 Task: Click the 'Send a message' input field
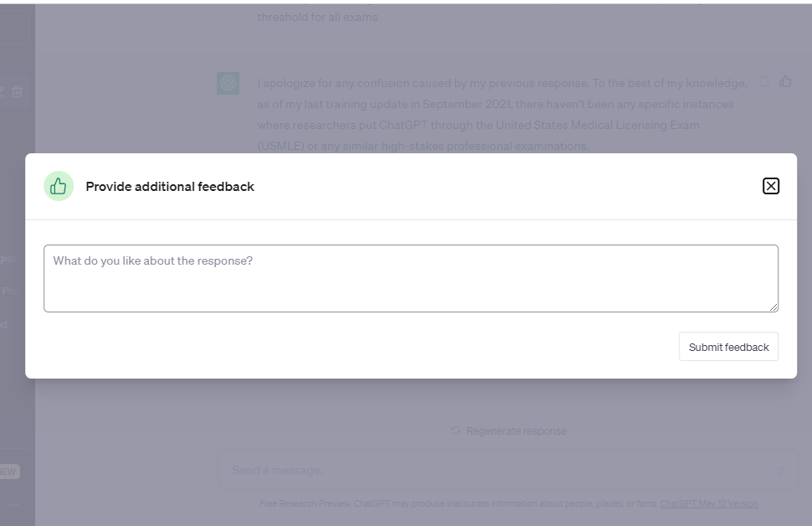494,470
